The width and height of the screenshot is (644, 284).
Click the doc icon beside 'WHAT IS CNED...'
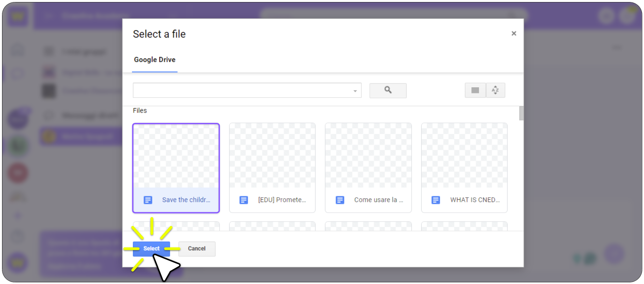[x=436, y=200]
